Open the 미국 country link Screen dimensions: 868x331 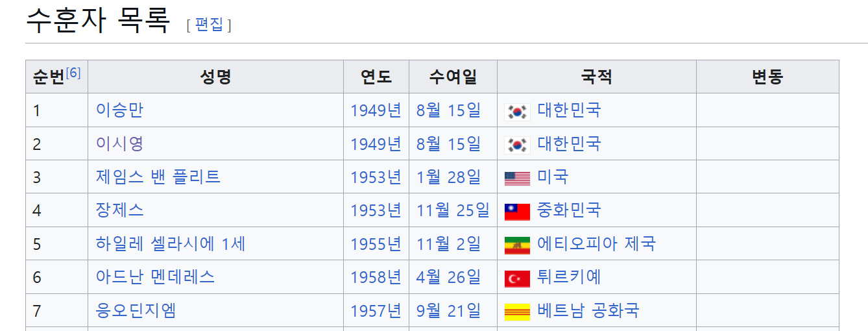pyautogui.click(x=553, y=177)
